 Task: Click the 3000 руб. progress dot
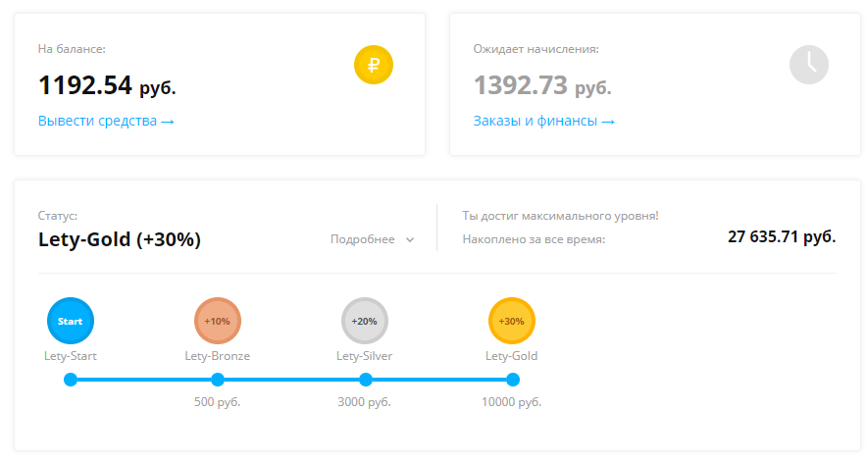pyautogui.click(x=366, y=380)
